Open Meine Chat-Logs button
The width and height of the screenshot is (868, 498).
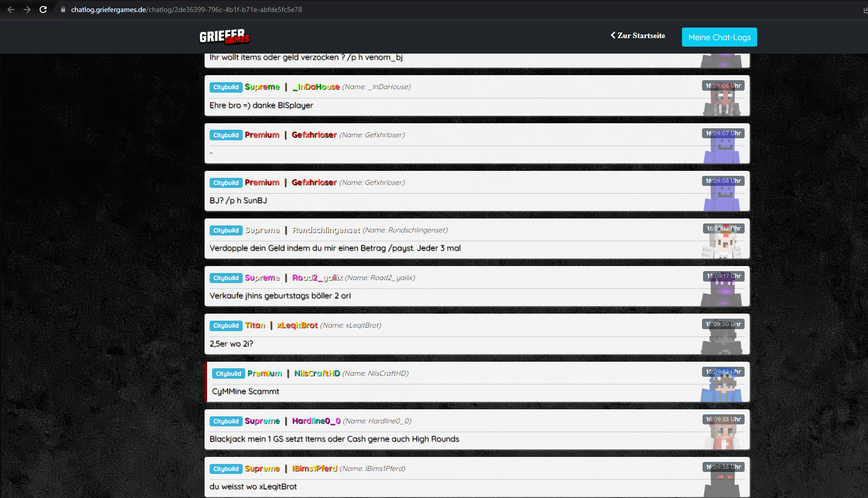tap(719, 37)
